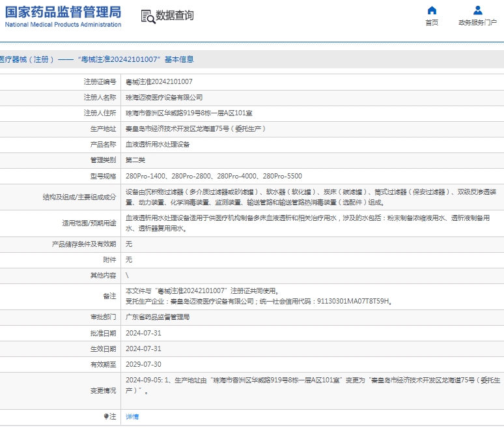
Task: Click the 变更情况 entry dated 2024-09-05
Action: pos(313,385)
